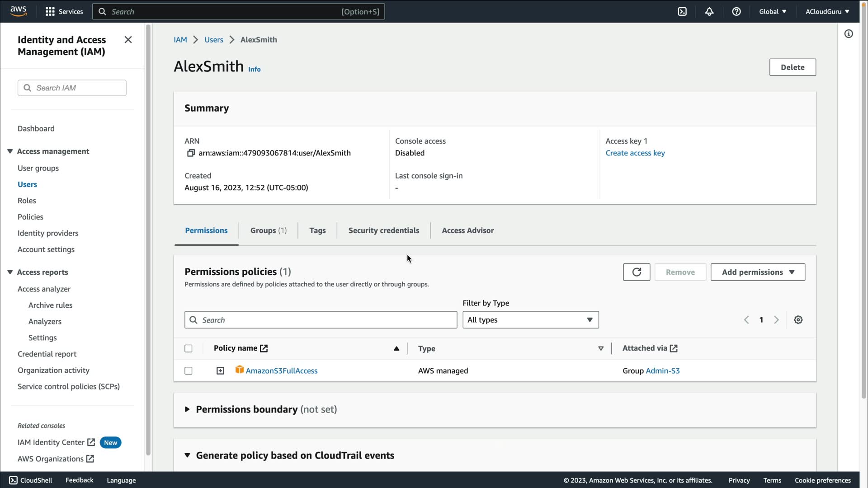
Task: Open the info panel icon at right
Action: (x=849, y=34)
